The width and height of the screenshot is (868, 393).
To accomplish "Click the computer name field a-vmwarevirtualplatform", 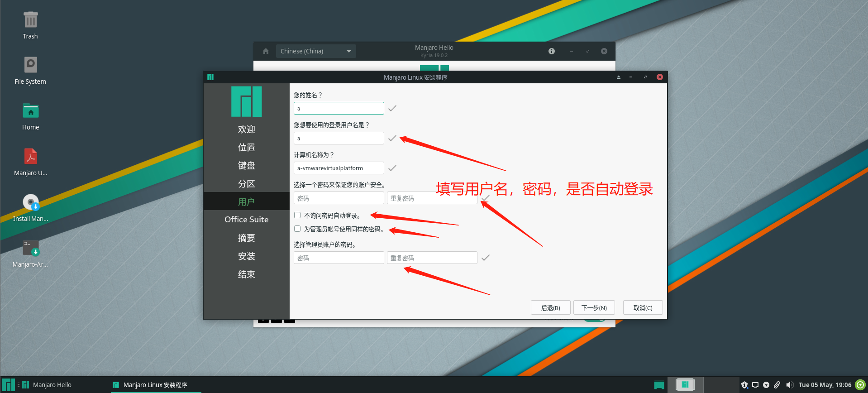I will pyautogui.click(x=339, y=168).
